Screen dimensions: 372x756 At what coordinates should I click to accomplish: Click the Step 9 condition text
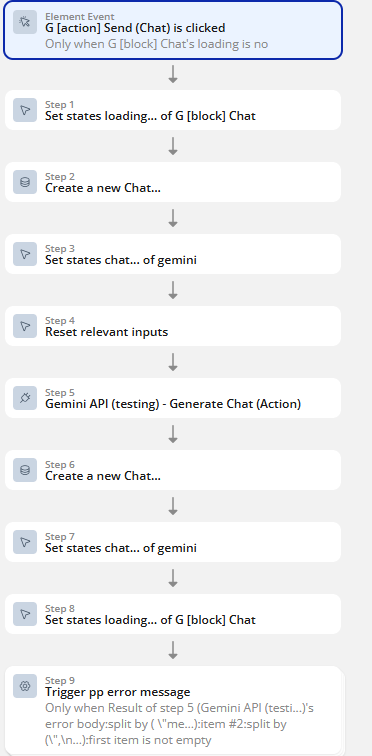180,724
